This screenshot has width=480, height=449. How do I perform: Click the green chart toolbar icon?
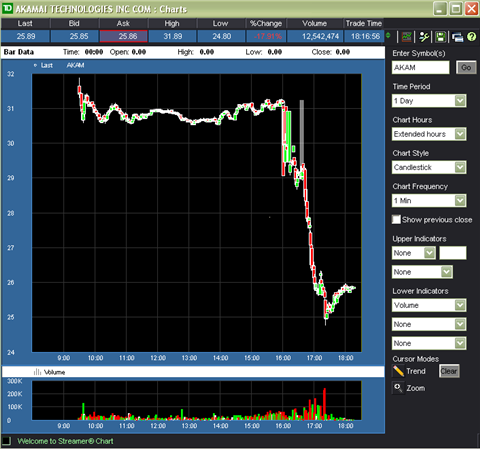(406, 37)
